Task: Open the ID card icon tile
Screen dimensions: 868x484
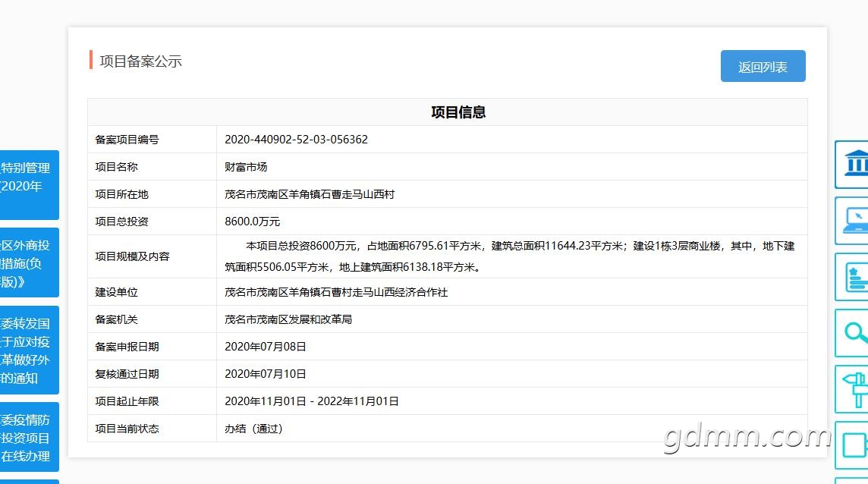Action: (851, 277)
